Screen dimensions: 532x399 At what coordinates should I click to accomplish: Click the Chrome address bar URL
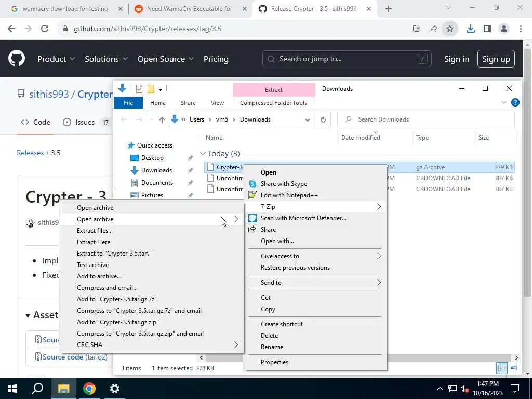click(x=147, y=29)
